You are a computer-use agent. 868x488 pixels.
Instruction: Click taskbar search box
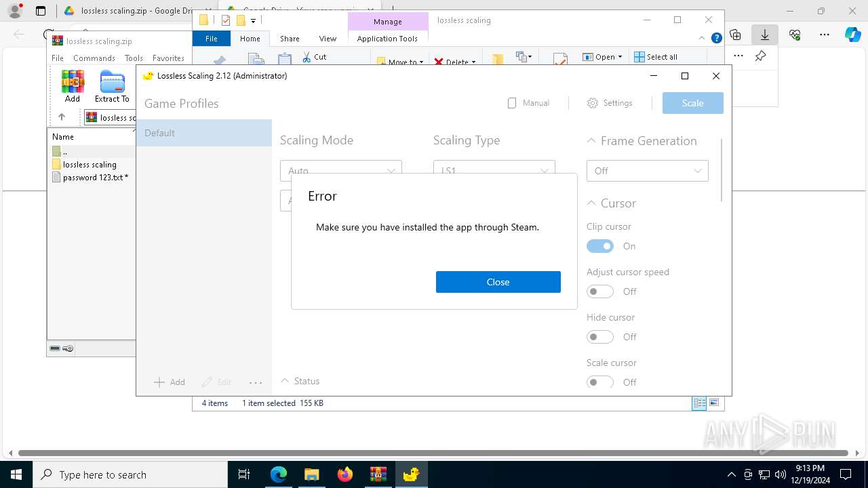(130, 474)
